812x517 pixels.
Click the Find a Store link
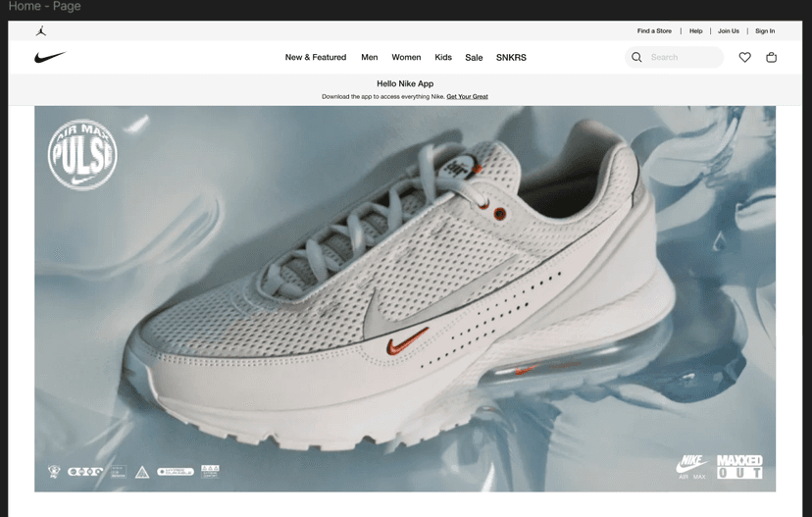[654, 31]
